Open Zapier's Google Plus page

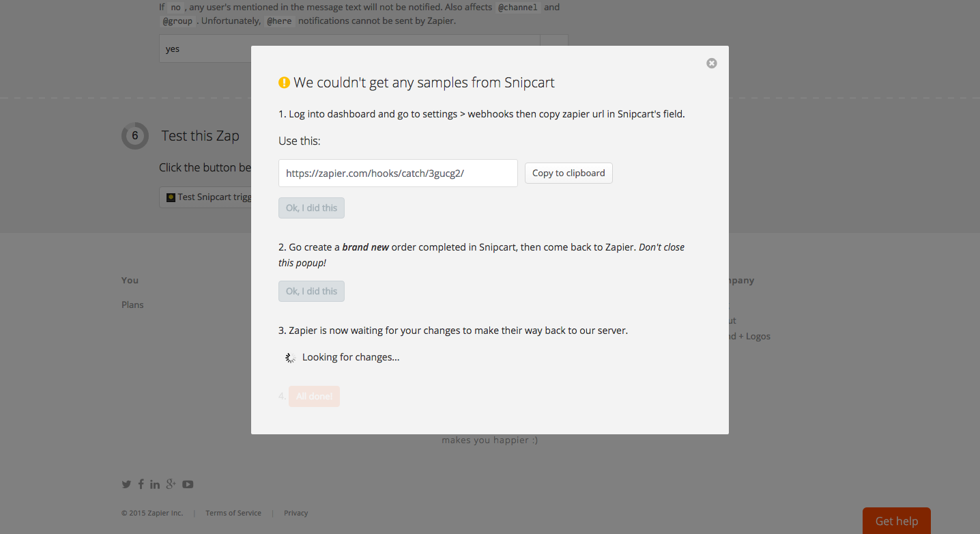pyautogui.click(x=171, y=484)
